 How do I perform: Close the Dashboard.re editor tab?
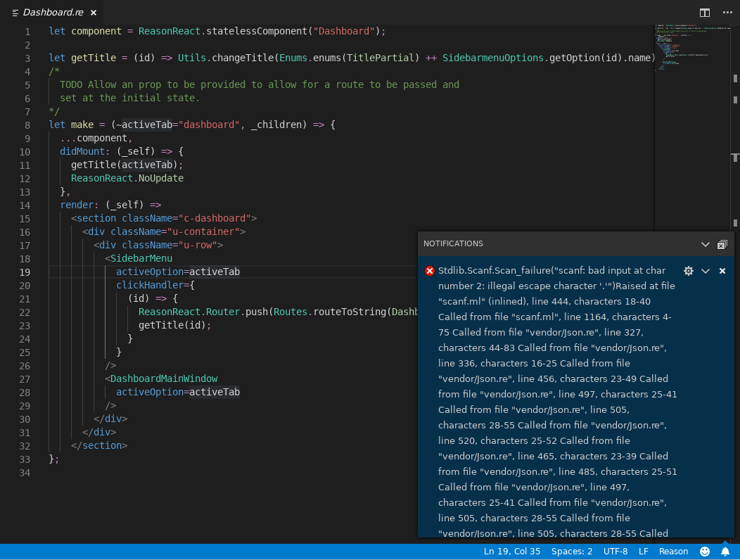pyautogui.click(x=94, y=13)
